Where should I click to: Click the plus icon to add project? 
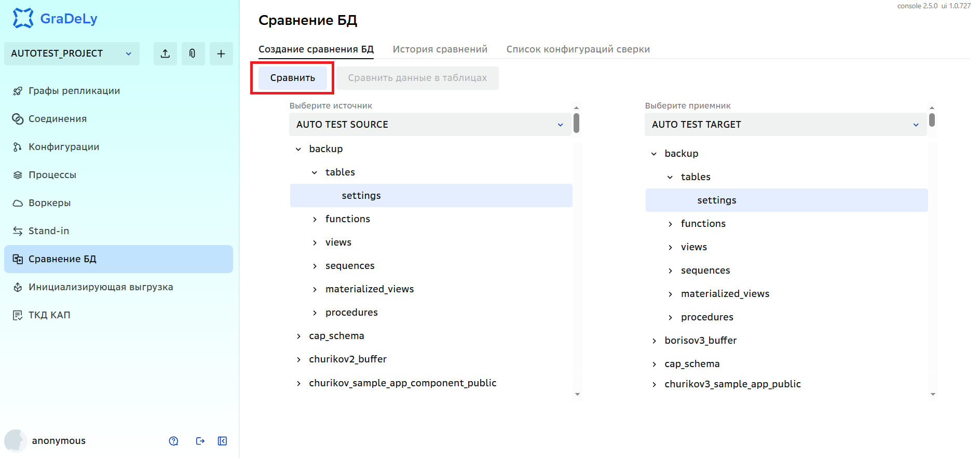point(221,53)
